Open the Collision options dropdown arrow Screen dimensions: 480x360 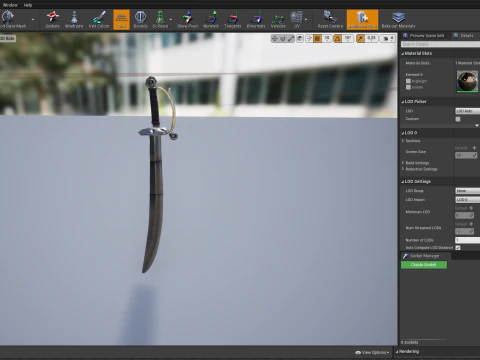171,19
